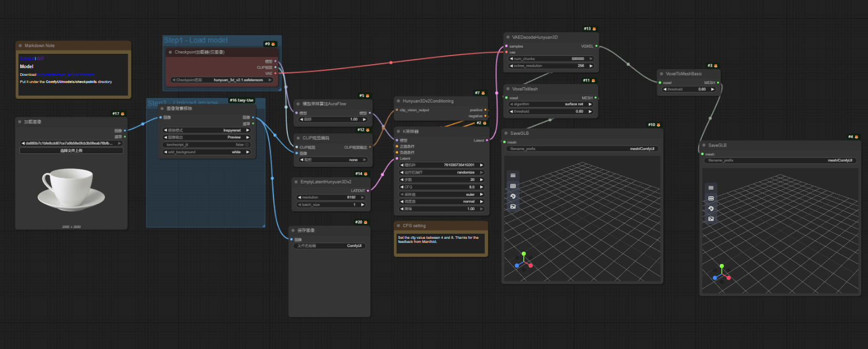Increase VoxelToMeshBasic threshold with right arrow

[x=713, y=90]
